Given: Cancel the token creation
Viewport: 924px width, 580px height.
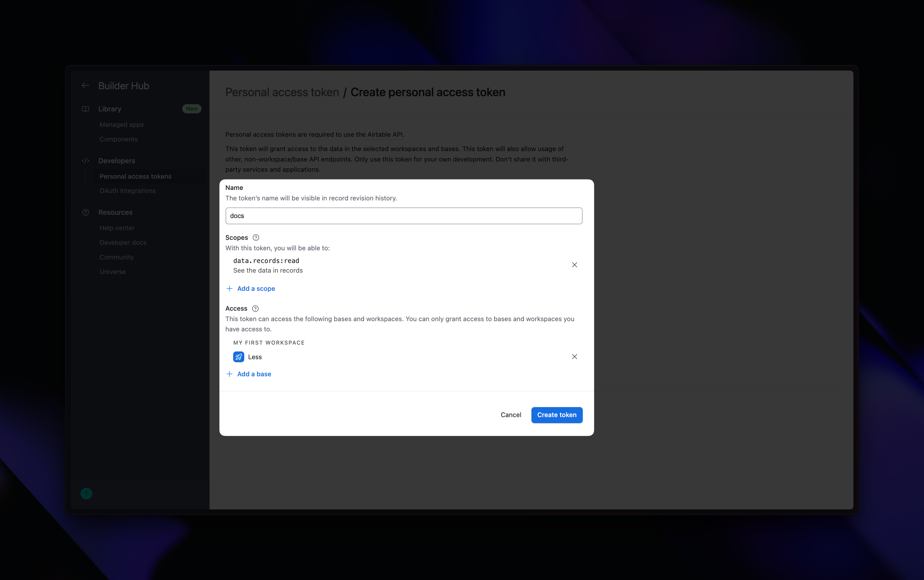Looking at the screenshot, I should (x=511, y=415).
